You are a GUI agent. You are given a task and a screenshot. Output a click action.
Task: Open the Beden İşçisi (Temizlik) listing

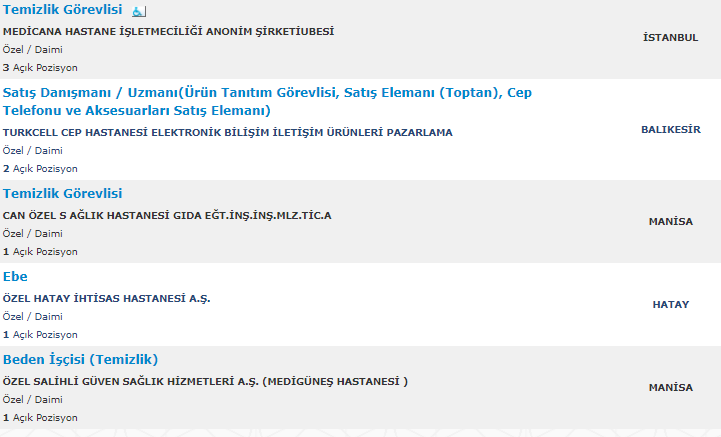[x=80, y=360]
